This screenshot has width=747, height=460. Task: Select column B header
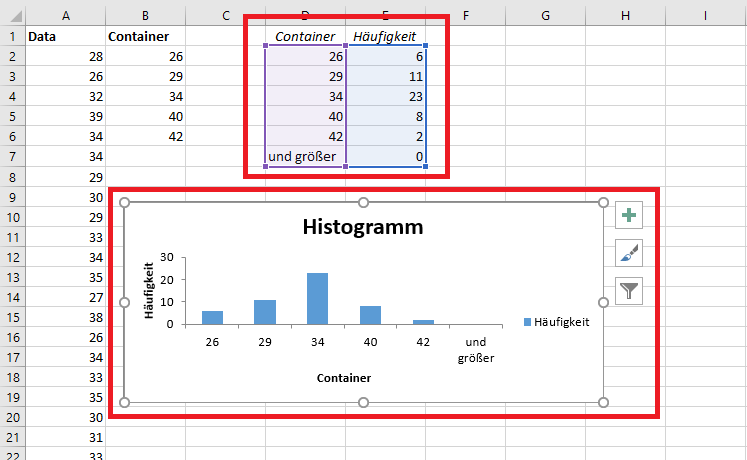tap(145, 16)
